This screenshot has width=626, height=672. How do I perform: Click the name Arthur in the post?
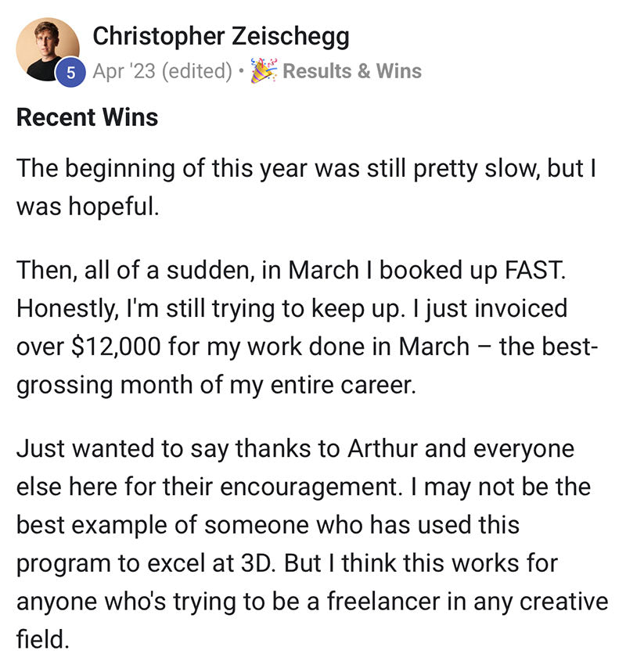pyautogui.click(x=383, y=449)
